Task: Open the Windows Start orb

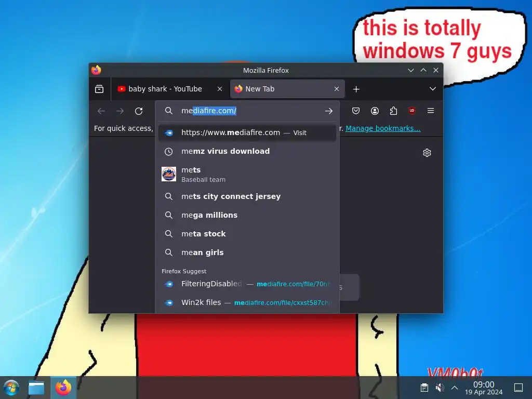Action: point(11,388)
